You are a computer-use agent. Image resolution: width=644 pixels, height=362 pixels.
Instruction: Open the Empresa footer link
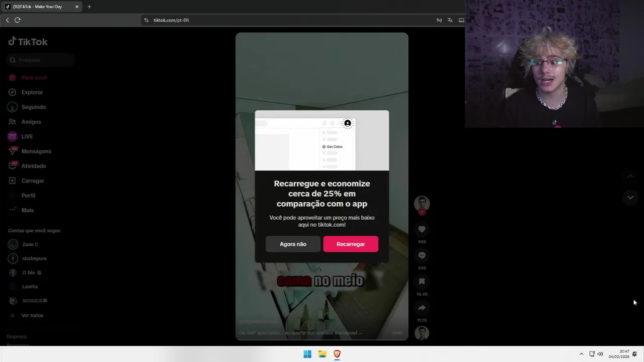17,336
